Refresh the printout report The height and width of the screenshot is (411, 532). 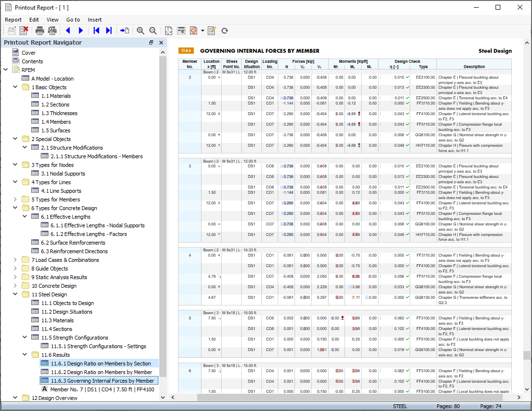tap(225, 31)
